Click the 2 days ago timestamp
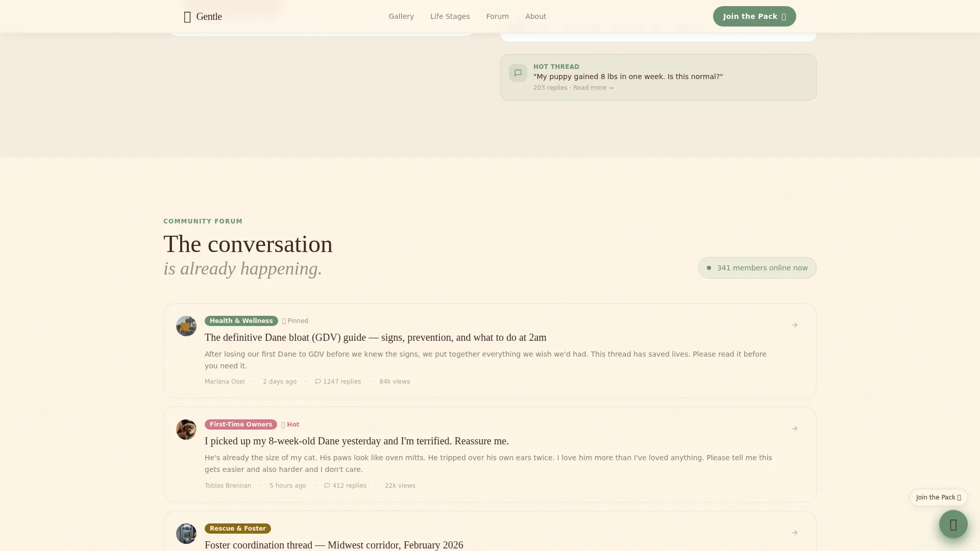 [x=280, y=382]
